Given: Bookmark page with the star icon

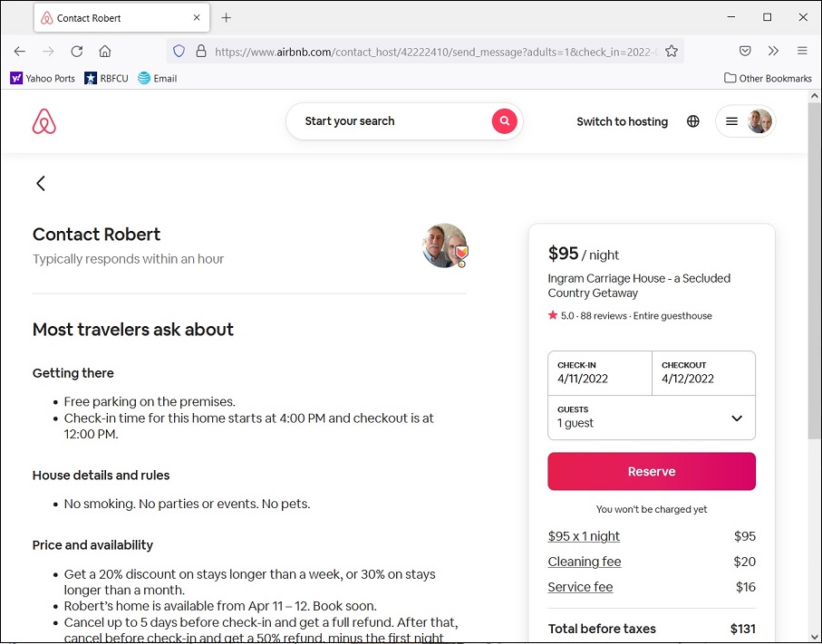Looking at the screenshot, I should click(x=672, y=52).
